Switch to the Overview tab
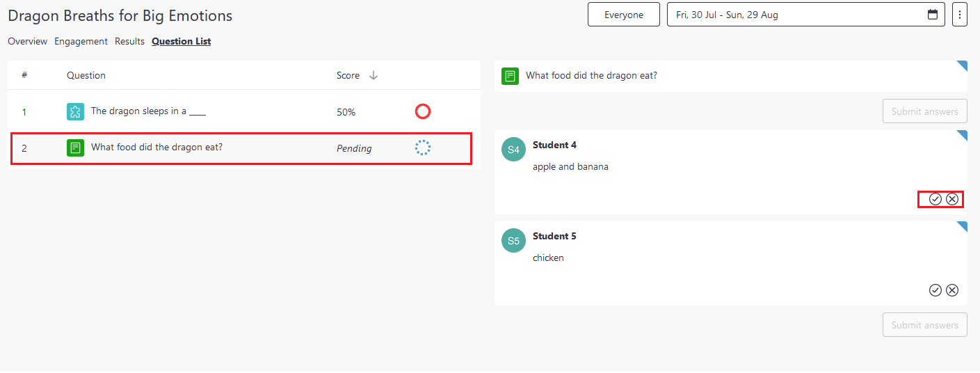980x373 pixels. pos(28,41)
